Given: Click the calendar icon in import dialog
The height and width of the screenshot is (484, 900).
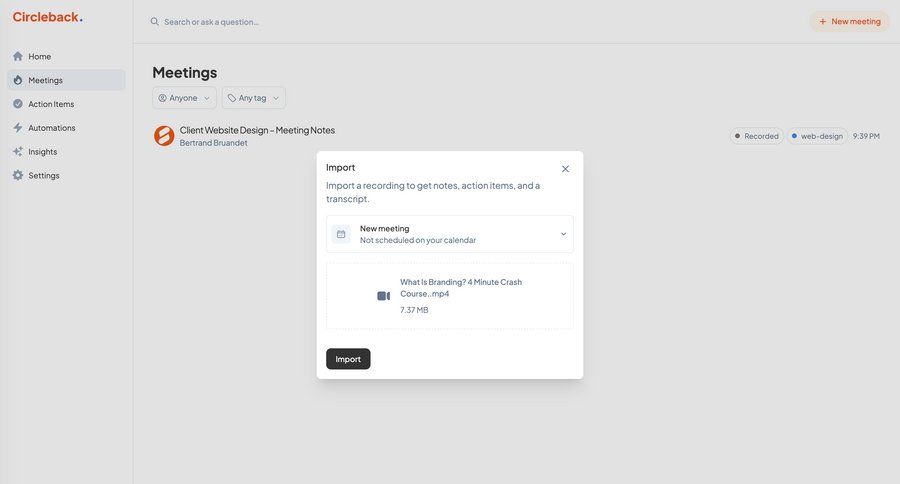Looking at the screenshot, I should coord(341,234).
